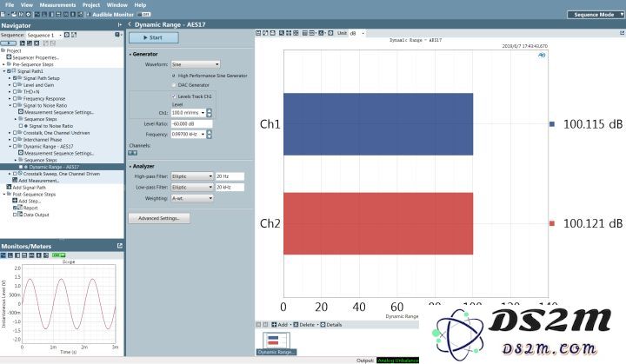Screen dimensions: 626x364
Task: Select High Performance Sine Generator radio button
Action: point(174,76)
